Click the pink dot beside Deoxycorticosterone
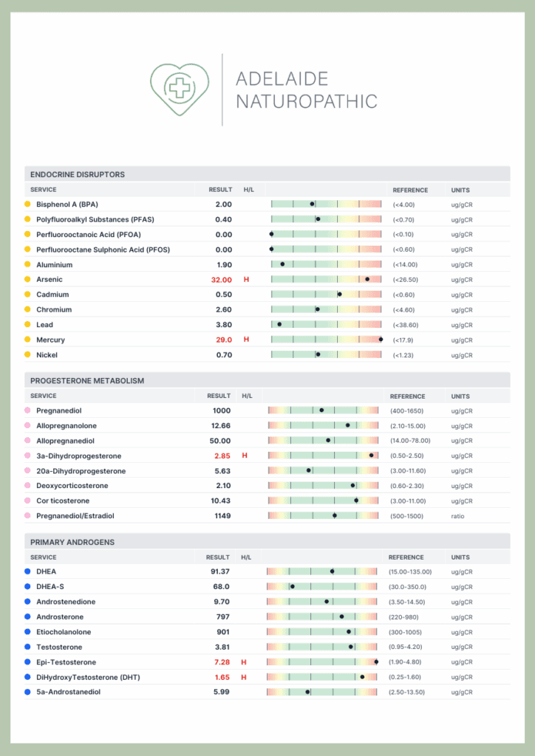 point(27,486)
